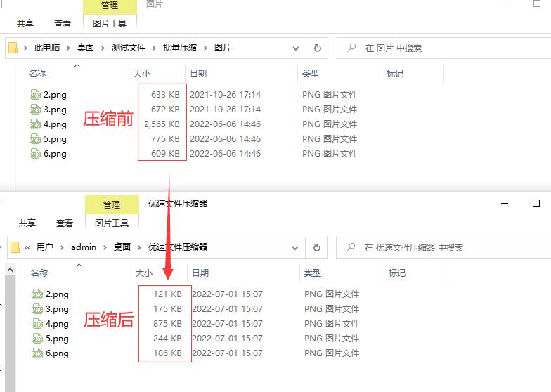Go to 批量压缩 in the address bar
551x392 pixels.
coord(180,48)
